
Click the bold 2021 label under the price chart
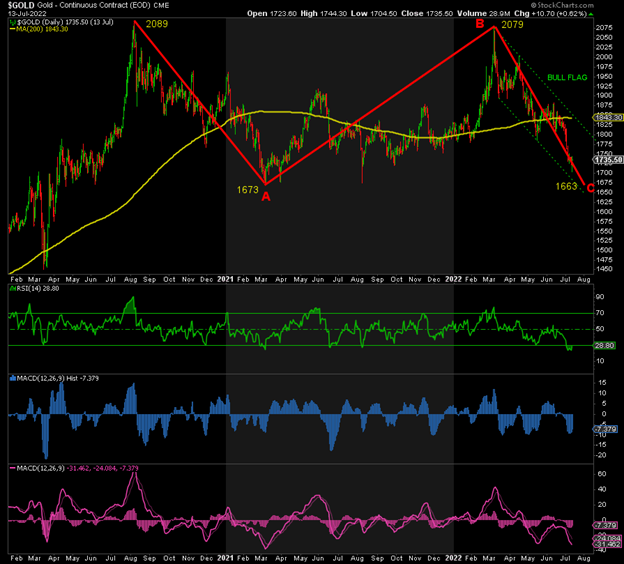[225, 279]
